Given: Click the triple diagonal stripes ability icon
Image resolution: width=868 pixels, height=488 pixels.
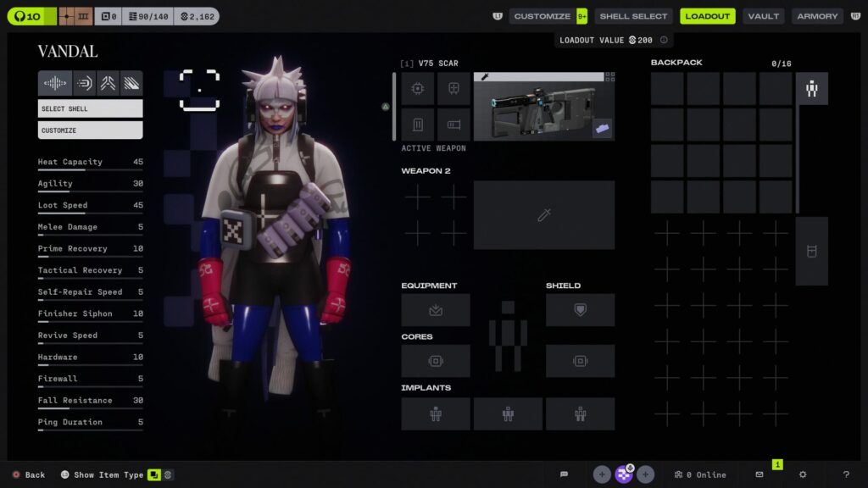Looking at the screenshot, I should tap(131, 83).
